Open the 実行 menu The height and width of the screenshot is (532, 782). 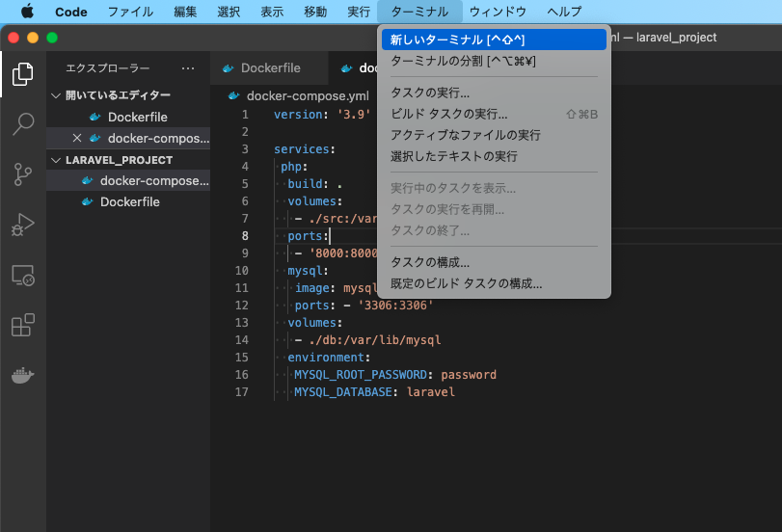click(x=359, y=12)
